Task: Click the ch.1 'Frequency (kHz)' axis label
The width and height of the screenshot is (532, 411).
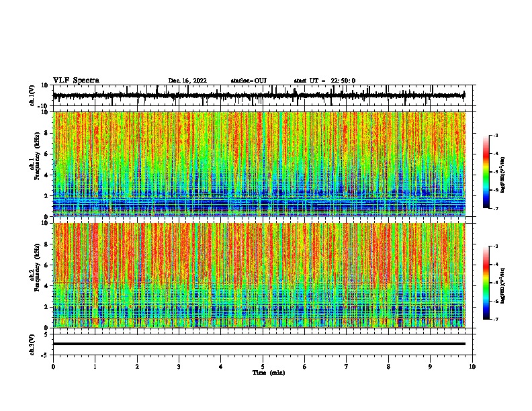Action: [x=38, y=156]
